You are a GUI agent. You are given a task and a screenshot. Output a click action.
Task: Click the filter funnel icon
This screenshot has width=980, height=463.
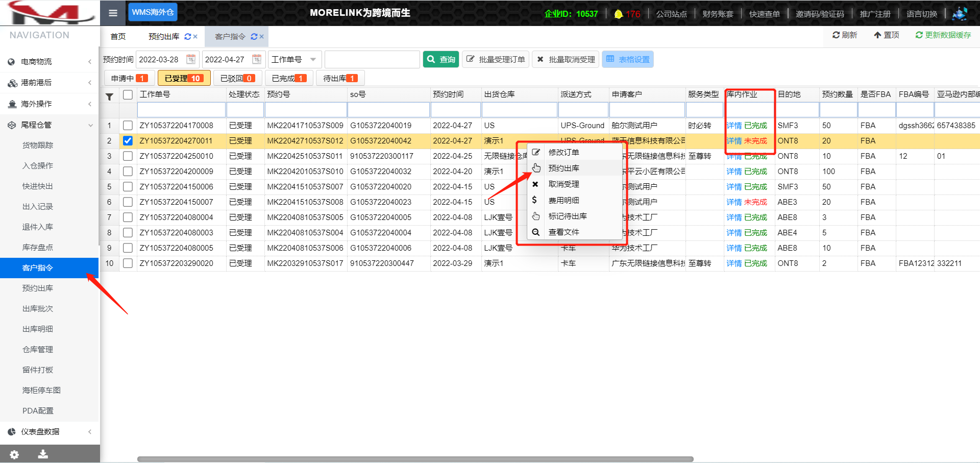pyautogui.click(x=109, y=96)
